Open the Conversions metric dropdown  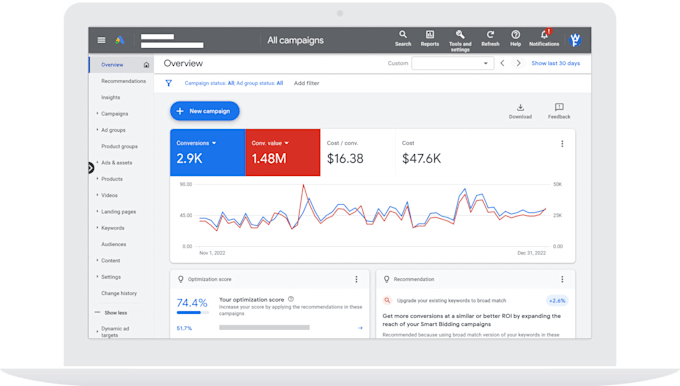point(196,143)
